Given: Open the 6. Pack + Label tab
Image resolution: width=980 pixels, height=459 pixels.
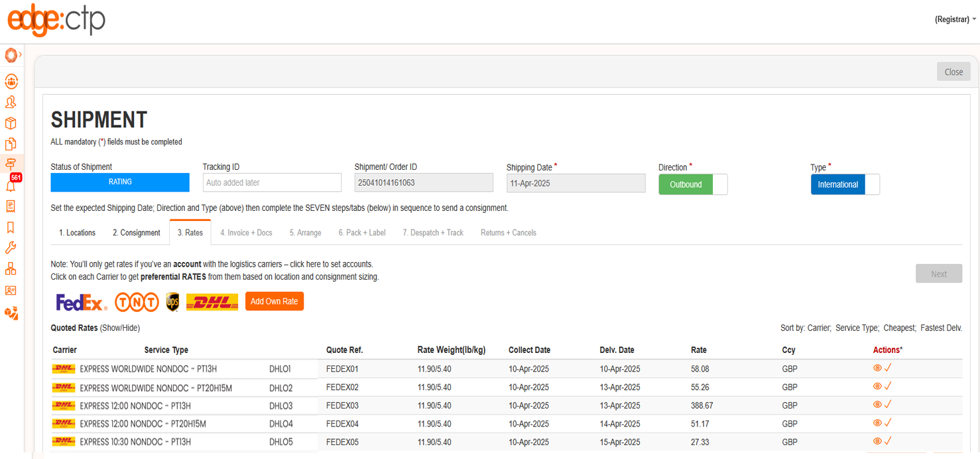Looking at the screenshot, I should pyautogui.click(x=362, y=233).
